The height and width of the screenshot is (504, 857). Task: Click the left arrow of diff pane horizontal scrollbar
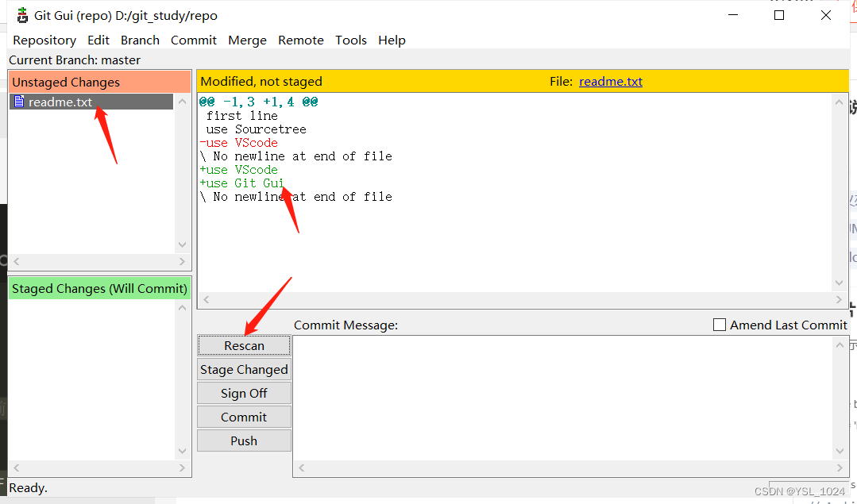click(x=206, y=300)
